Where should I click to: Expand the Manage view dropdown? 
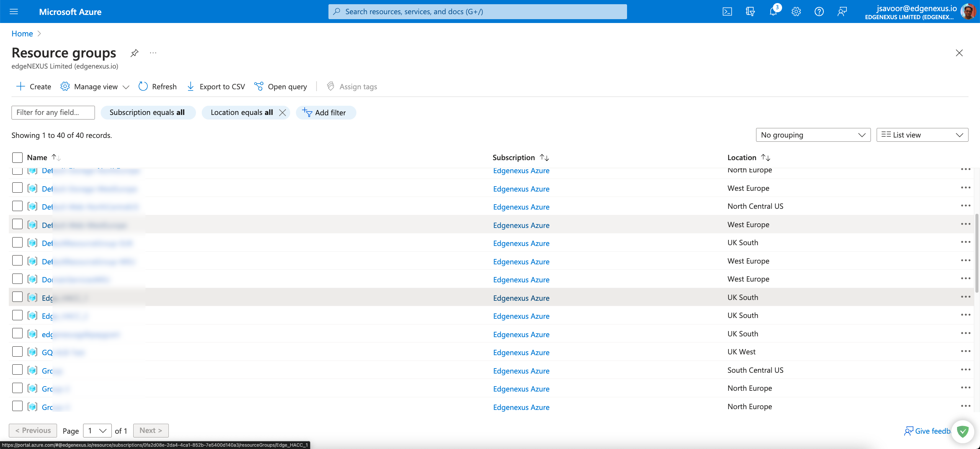(x=95, y=87)
